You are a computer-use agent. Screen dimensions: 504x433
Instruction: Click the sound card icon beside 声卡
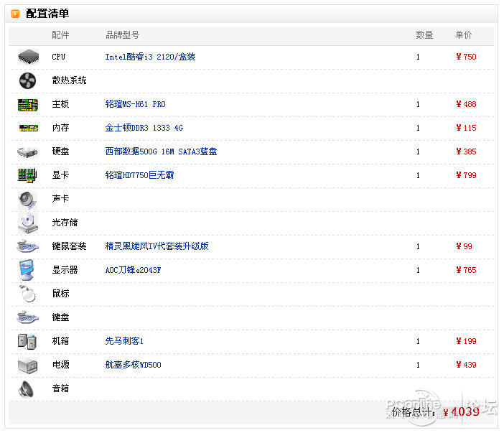(27, 200)
